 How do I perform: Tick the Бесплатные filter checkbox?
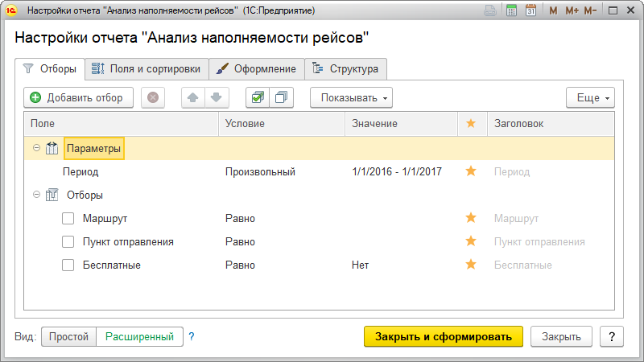68,265
